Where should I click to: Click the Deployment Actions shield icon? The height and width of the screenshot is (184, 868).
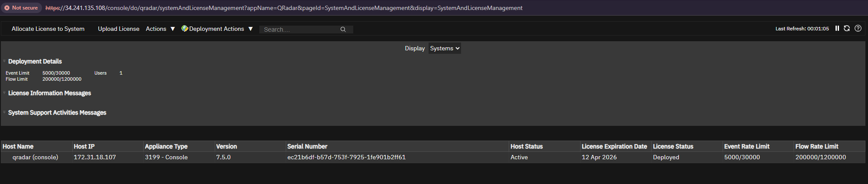[x=184, y=29]
